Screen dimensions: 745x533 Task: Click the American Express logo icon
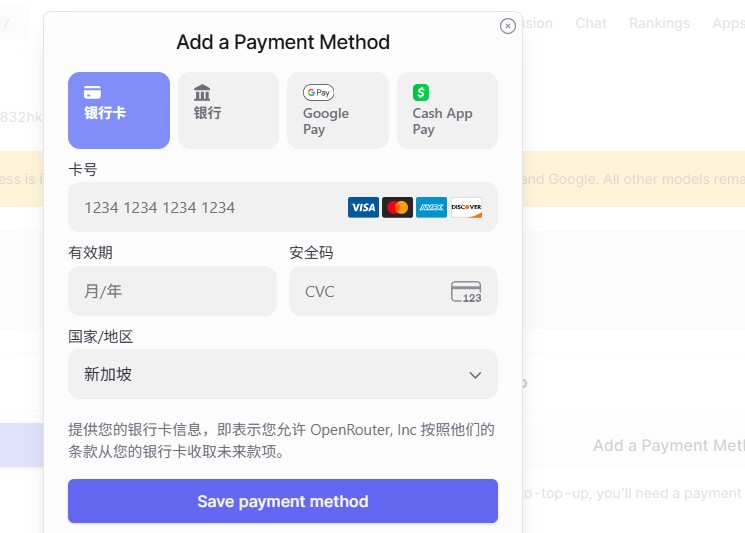pyautogui.click(x=431, y=207)
